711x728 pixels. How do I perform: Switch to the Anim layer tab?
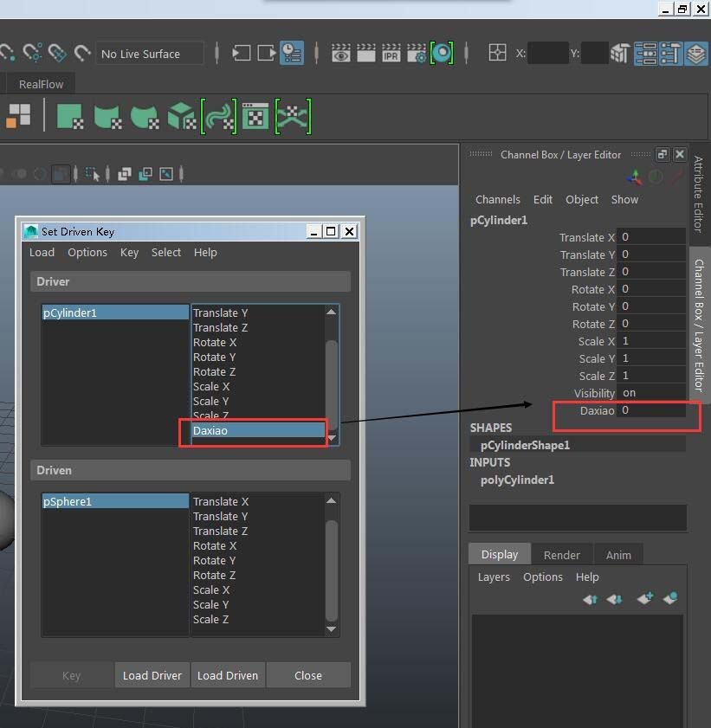618,555
